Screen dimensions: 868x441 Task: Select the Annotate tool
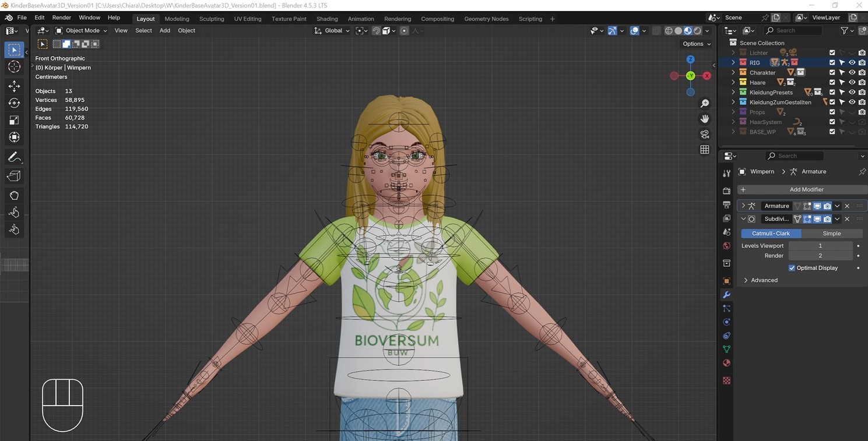click(x=13, y=157)
